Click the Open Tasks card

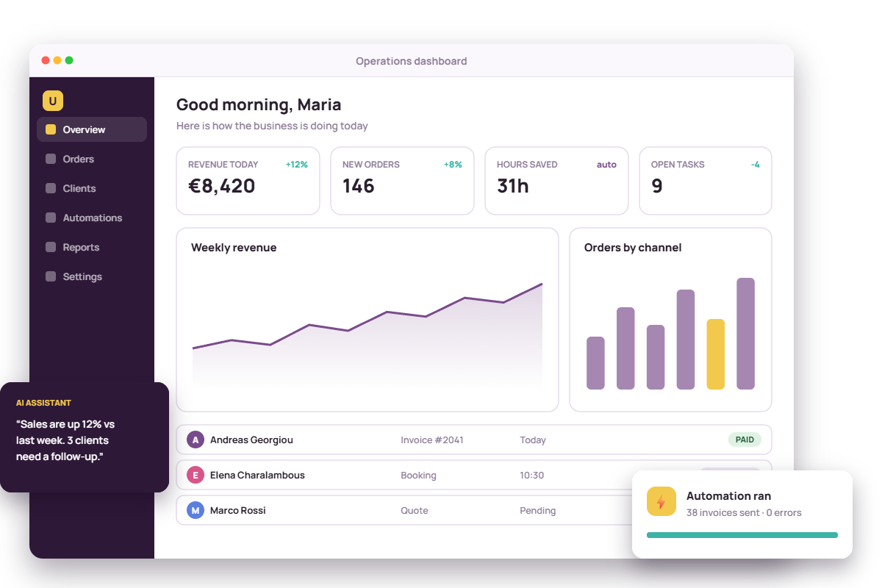click(706, 181)
